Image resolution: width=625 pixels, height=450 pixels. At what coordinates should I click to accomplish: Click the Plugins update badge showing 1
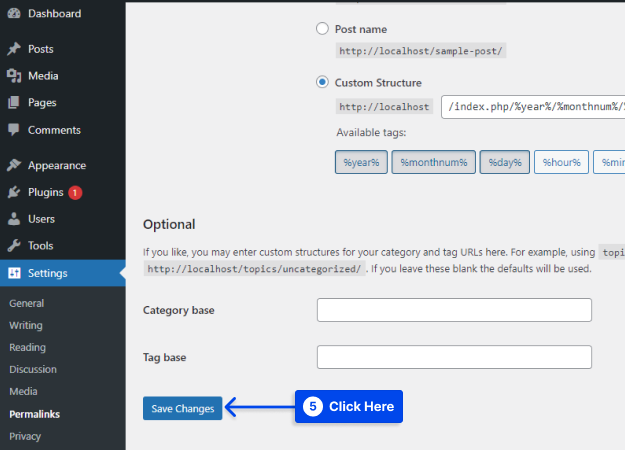75,193
